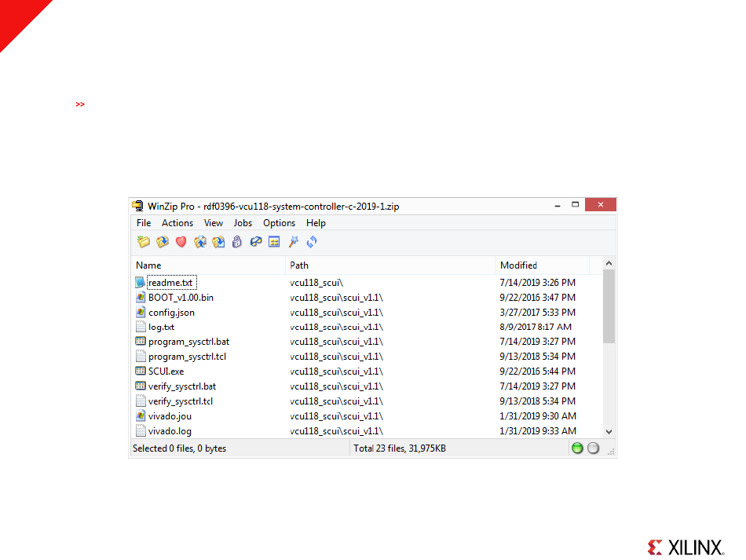
Task: Open the Jobs menu
Action: 243,223
